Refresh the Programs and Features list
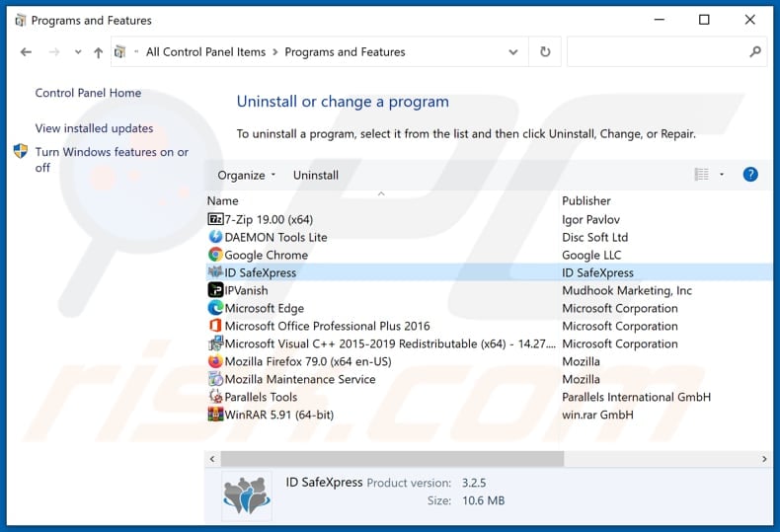The image size is (780, 532). [x=545, y=51]
